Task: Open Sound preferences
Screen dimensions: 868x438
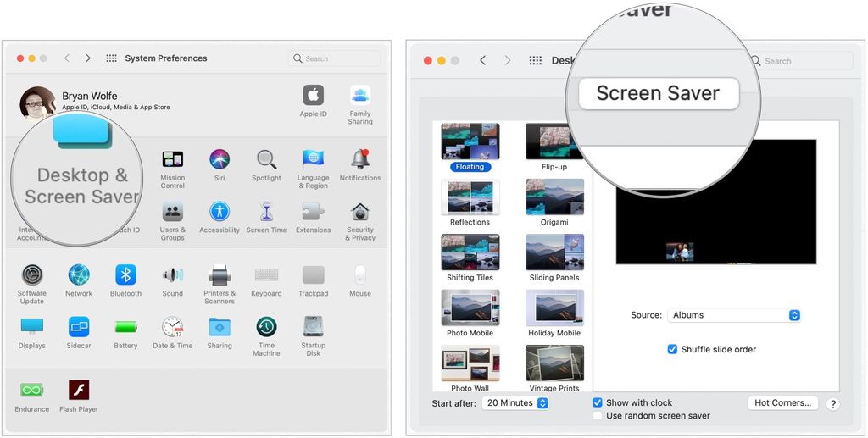Action: click(x=173, y=274)
